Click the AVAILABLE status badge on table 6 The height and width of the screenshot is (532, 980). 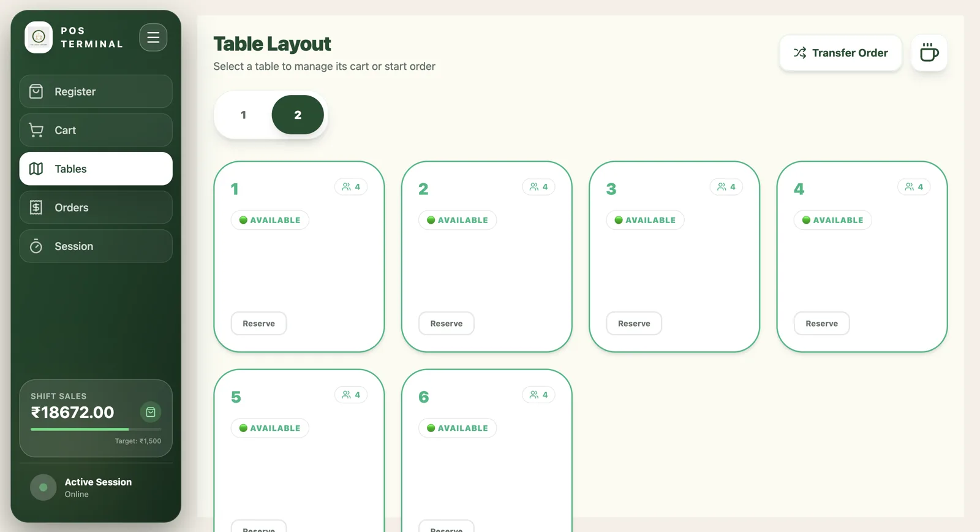[458, 428]
